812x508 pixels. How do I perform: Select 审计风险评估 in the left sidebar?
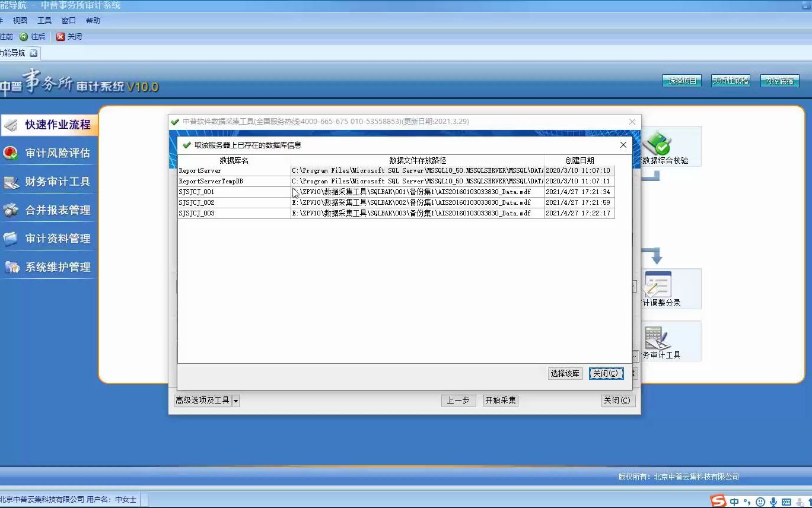[x=49, y=153]
